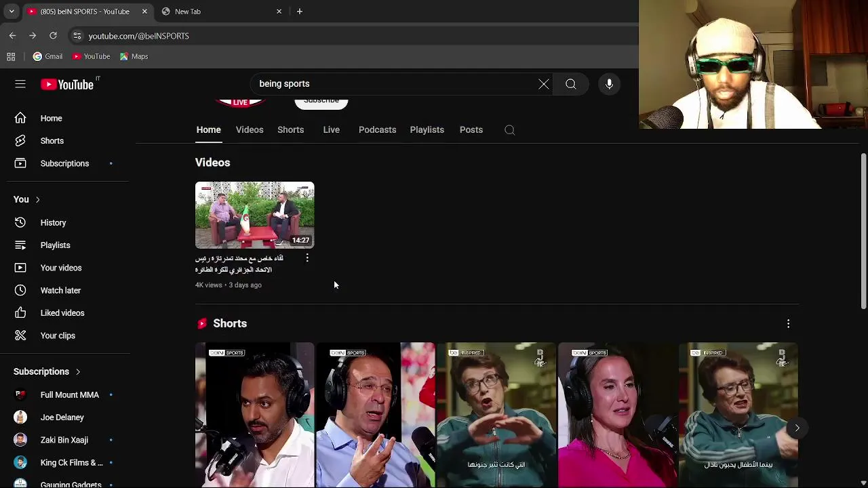Viewport: 868px width, 488px height.
Task: Switch to the channel Shorts tab
Action: click(290, 130)
